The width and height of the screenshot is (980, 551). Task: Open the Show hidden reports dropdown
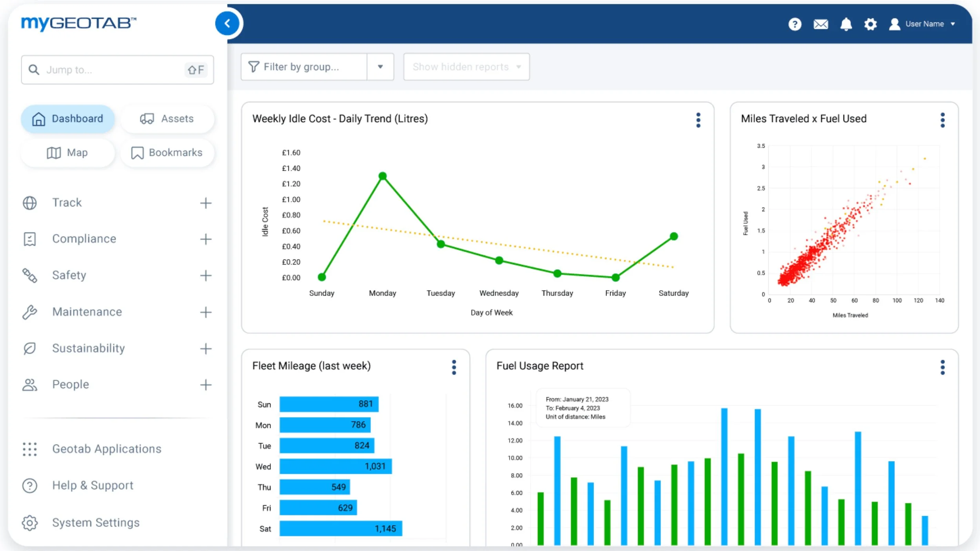pyautogui.click(x=466, y=67)
